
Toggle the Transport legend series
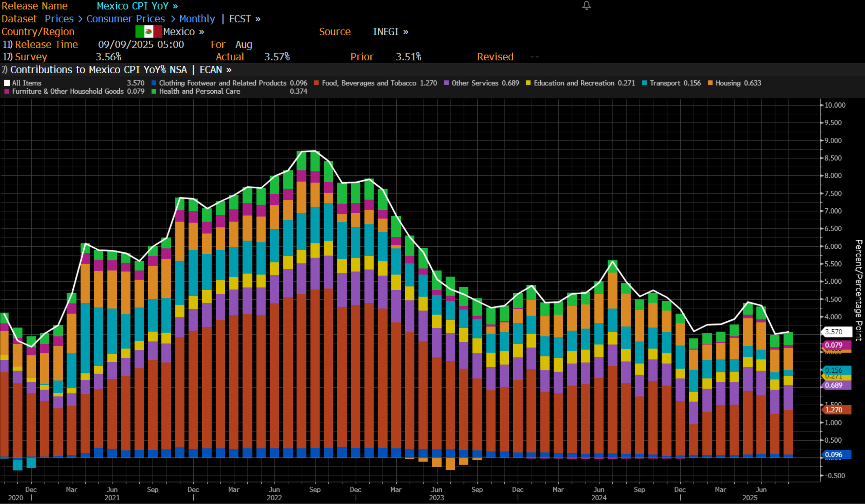click(664, 83)
